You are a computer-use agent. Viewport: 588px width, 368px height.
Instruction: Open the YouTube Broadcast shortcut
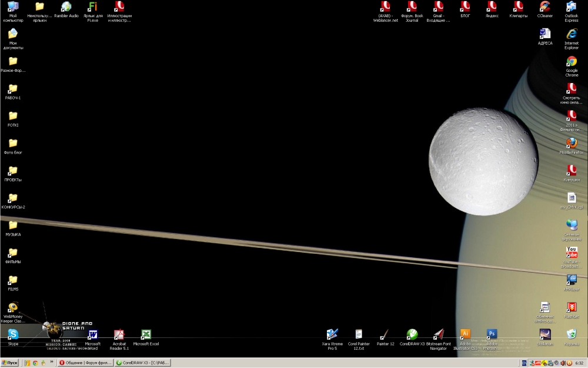click(571, 257)
